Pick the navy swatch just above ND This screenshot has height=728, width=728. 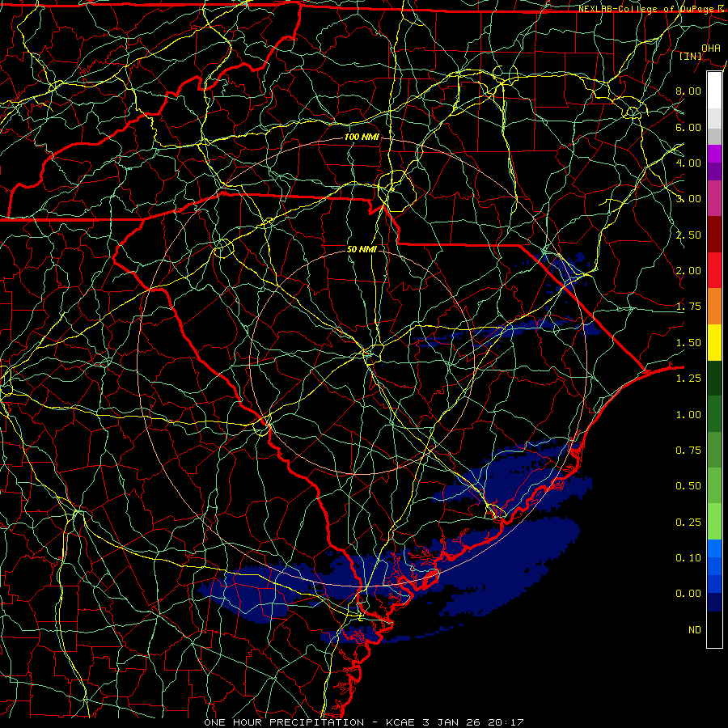(714, 603)
